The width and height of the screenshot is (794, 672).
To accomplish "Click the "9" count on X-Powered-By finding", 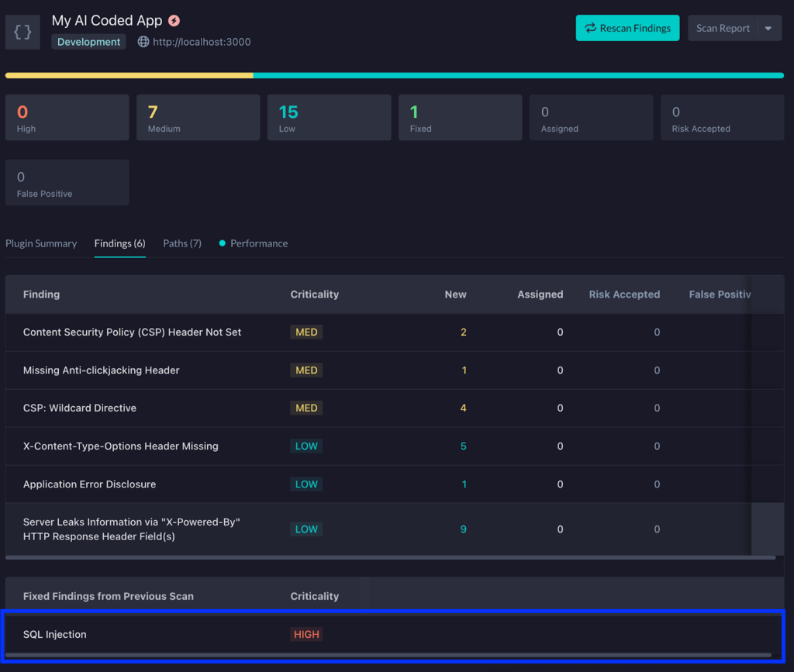I will [x=464, y=529].
